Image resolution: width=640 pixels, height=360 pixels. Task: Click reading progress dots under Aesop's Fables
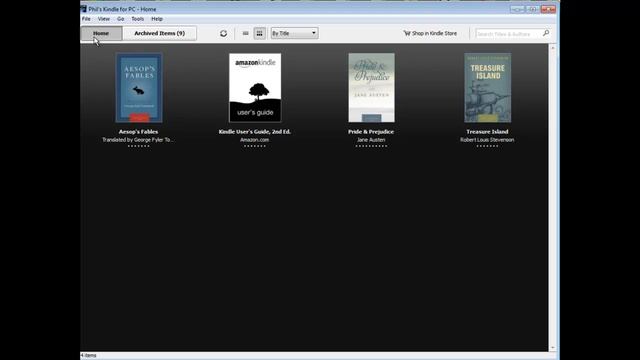139,146
